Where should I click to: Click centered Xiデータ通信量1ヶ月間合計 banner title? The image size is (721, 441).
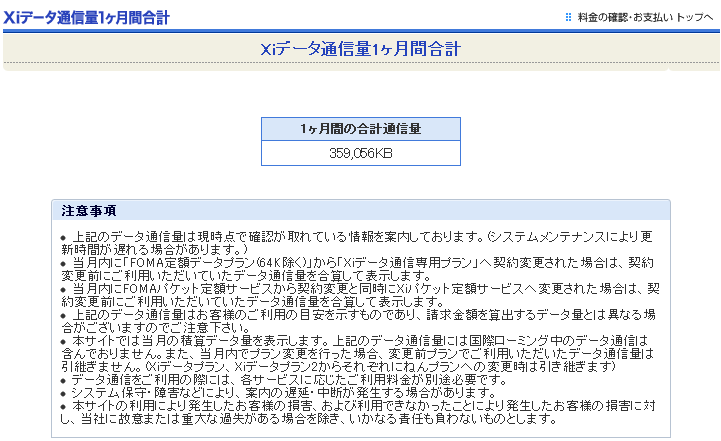(x=360, y=49)
